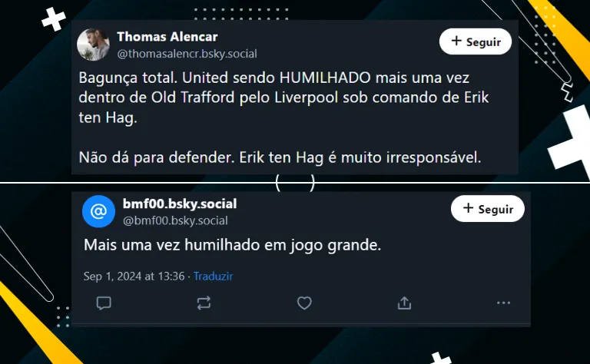Click the plus icon in Thomas's Seguir button

coord(456,41)
